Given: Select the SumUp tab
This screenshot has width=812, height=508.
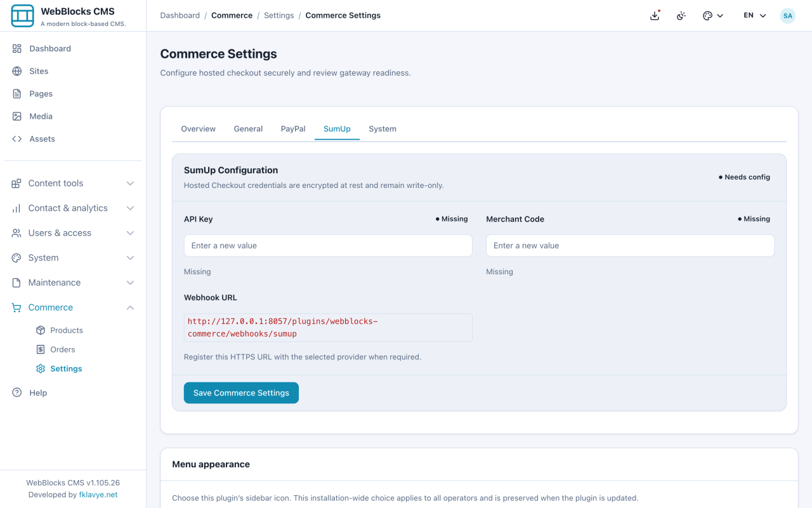Looking at the screenshot, I should [x=337, y=128].
